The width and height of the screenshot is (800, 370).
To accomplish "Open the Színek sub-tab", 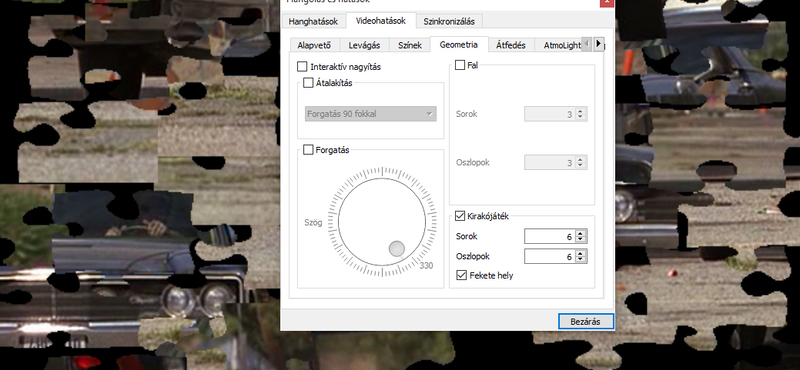I will click(x=410, y=45).
